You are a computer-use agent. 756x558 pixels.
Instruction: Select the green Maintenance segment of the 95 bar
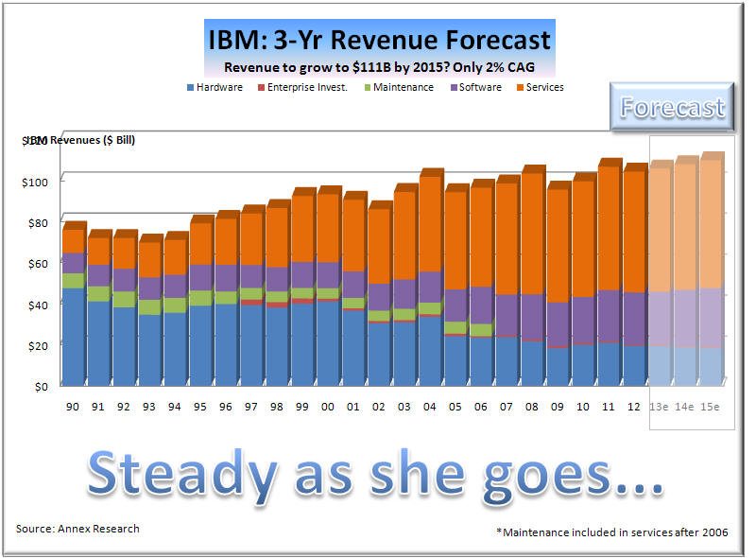pos(200,298)
